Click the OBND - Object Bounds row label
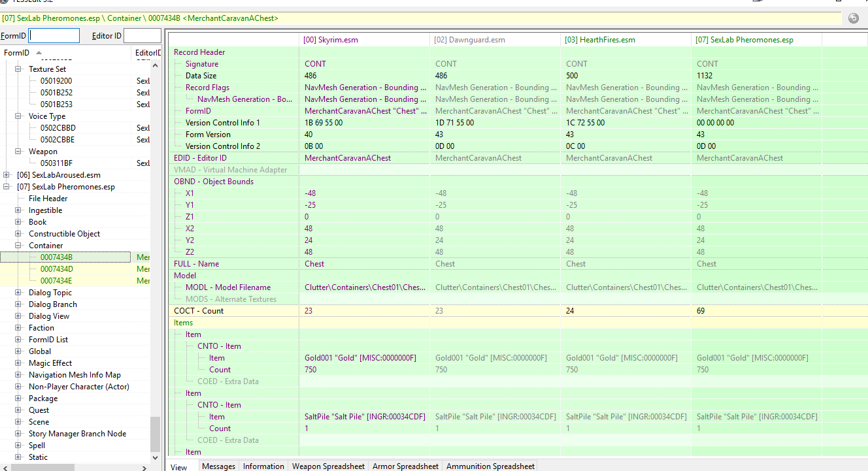 214,182
